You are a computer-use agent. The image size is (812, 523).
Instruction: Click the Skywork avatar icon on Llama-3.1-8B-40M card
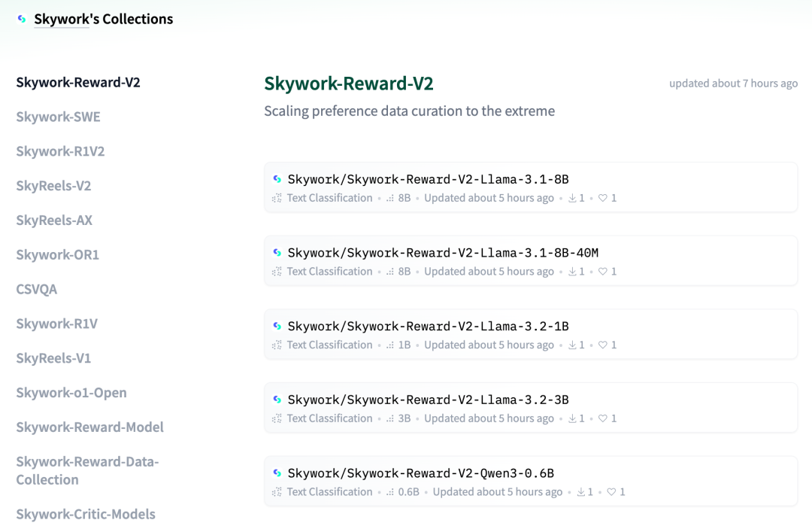[x=277, y=252]
